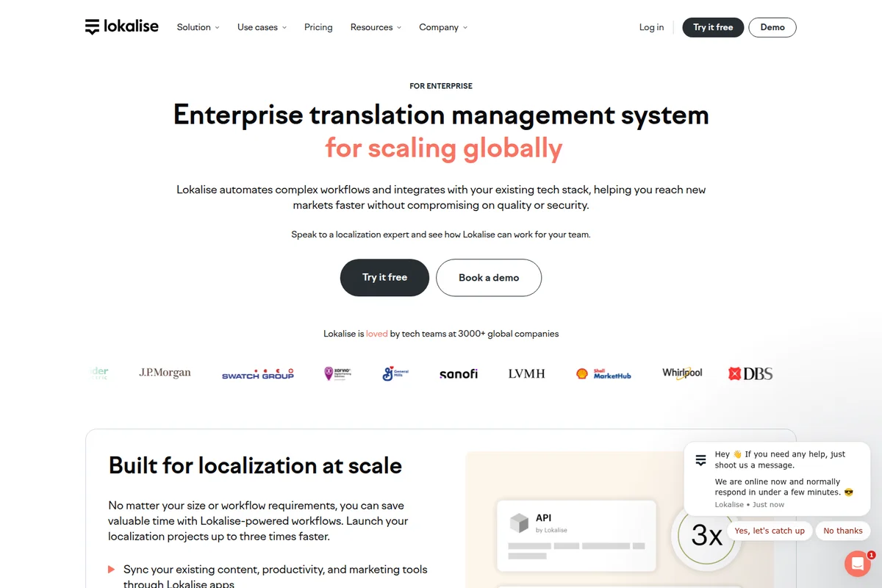Click the DBS logo
Screen dimensions: 882x588
[x=750, y=373]
